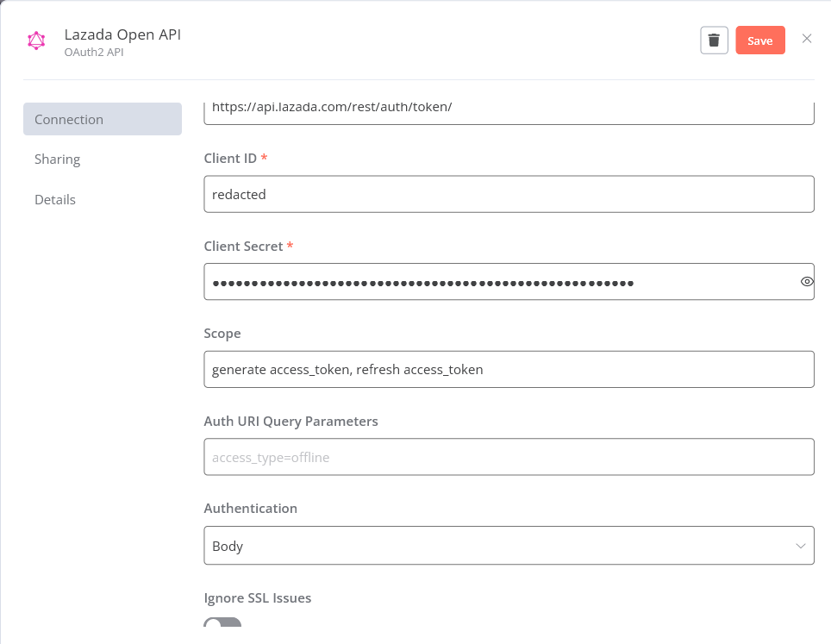The height and width of the screenshot is (644, 831).
Task: Click the Authentication label text
Action: point(251,509)
